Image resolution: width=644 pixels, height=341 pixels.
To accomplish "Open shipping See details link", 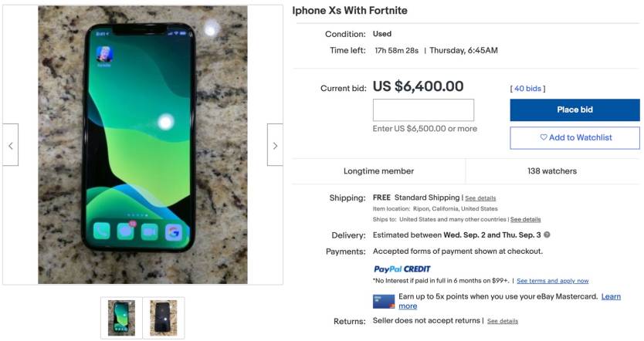I will [x=480, y=198].
